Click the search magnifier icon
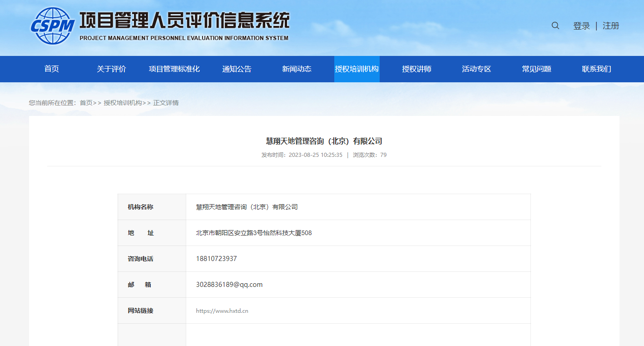This screenshot has height=346, width=644. [x=555, y=25]
